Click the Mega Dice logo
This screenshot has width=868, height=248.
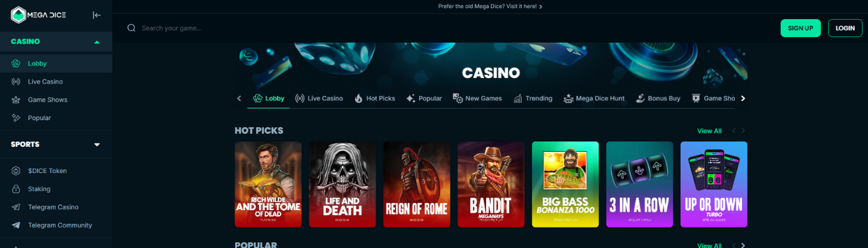click(x=38, y=15)
